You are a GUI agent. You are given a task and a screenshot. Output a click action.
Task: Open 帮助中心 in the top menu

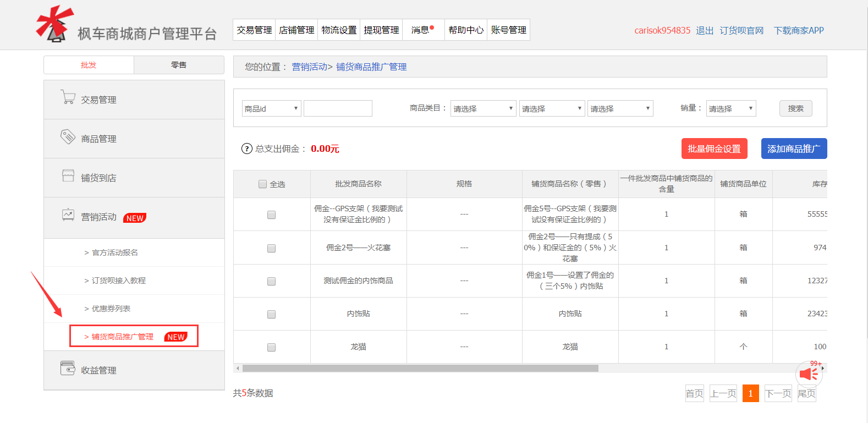point(466,30)
